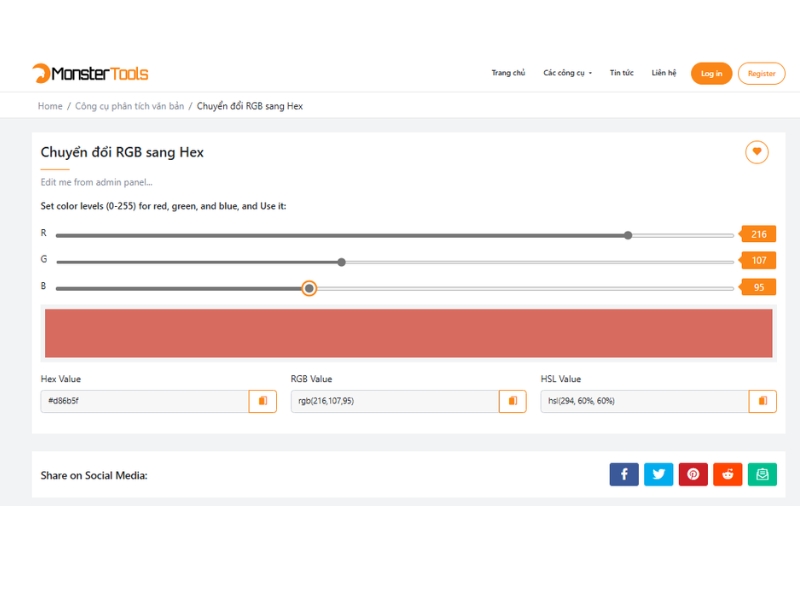Screen dimensions: 800x600
Task: Click the Hex Value input field
Action: coord(144,401)
